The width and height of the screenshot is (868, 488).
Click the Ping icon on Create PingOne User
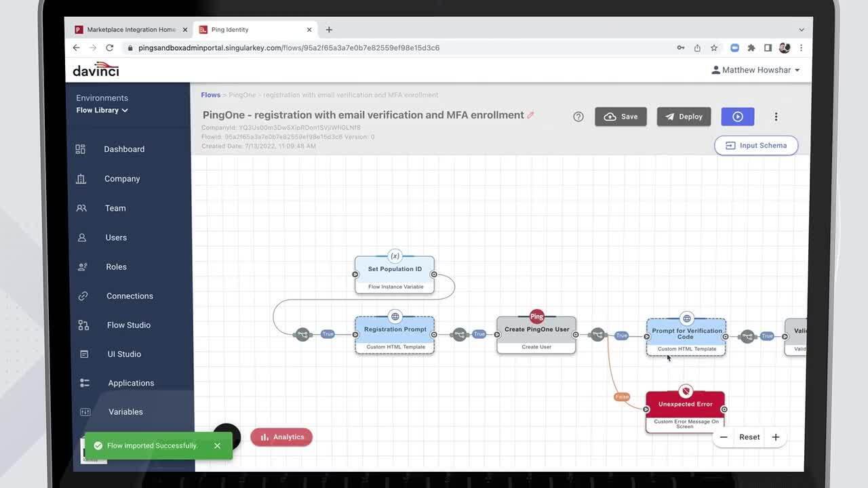[x=536, y=317]
